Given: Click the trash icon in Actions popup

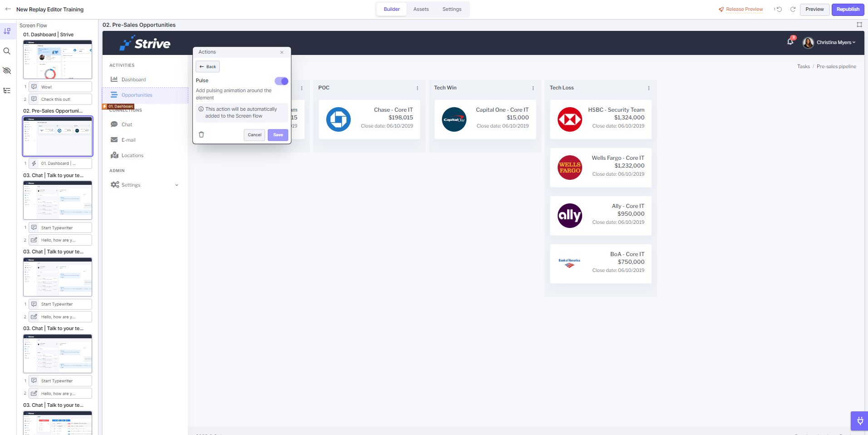Looking at the screenshot, I should 201,135.
